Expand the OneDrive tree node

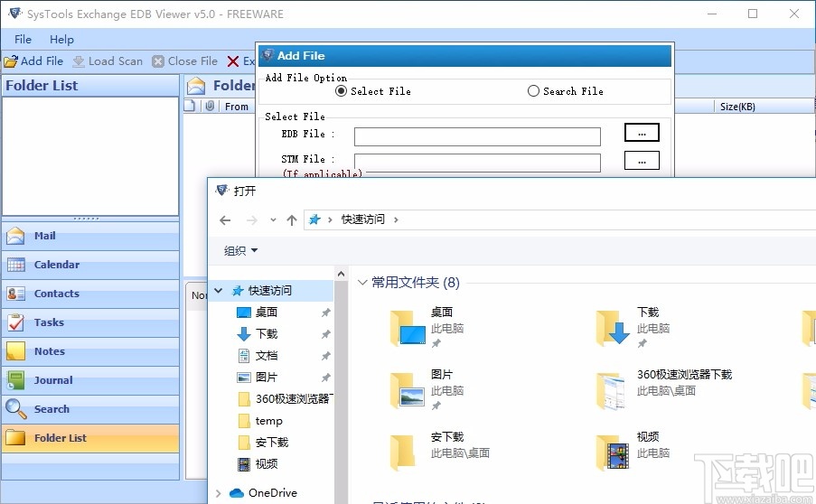219,493
